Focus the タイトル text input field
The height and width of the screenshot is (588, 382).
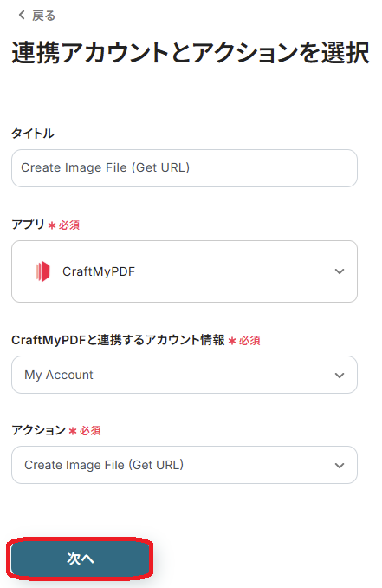point(185,168)
